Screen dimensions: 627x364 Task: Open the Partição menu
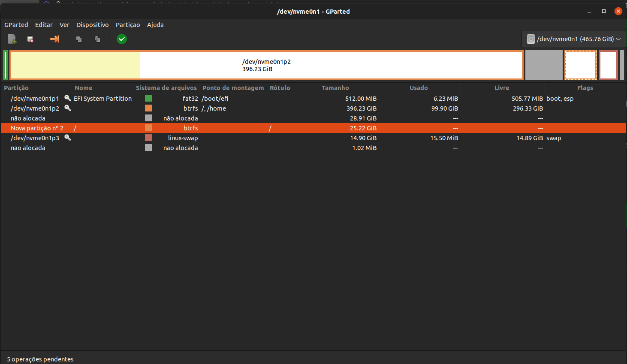coord(128,25)
